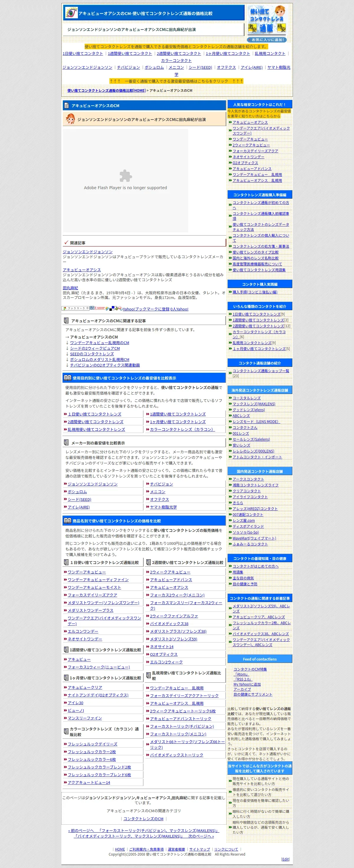This screenshot has height=868, width=354.
Task: Open 田丸麻紀 related article link
Action: [70, 288]
